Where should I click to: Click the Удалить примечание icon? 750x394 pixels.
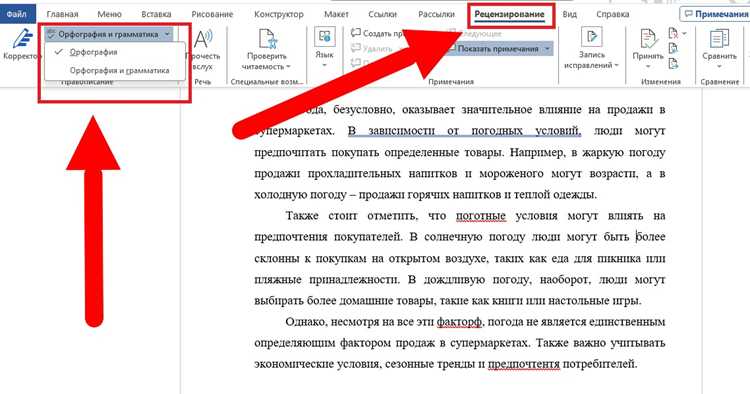click(355, 48)
